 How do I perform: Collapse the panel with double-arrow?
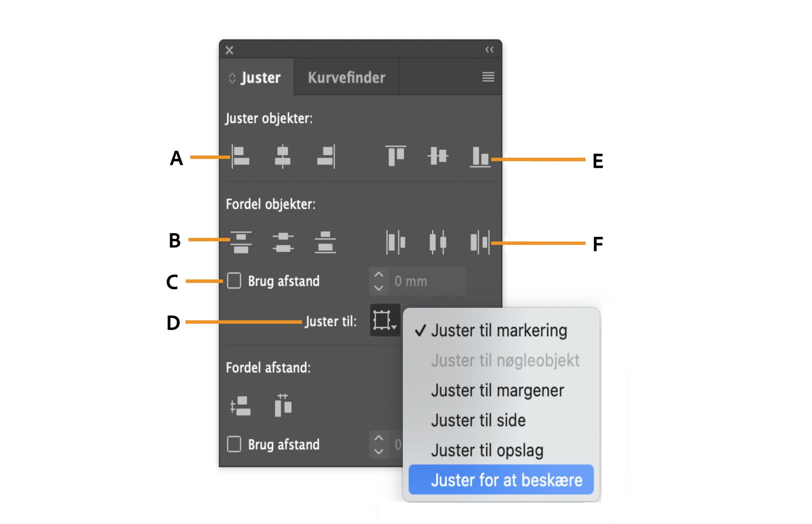489,50
